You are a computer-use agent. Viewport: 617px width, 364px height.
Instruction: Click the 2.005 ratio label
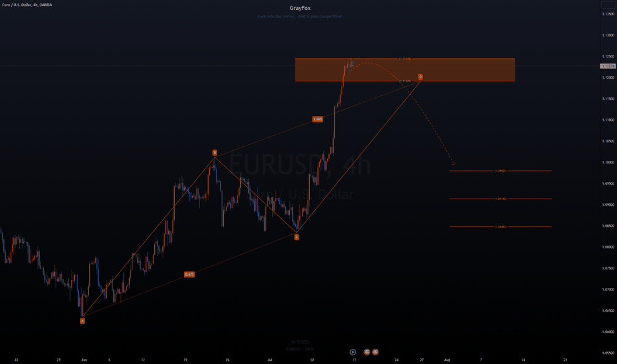point(318,119)
